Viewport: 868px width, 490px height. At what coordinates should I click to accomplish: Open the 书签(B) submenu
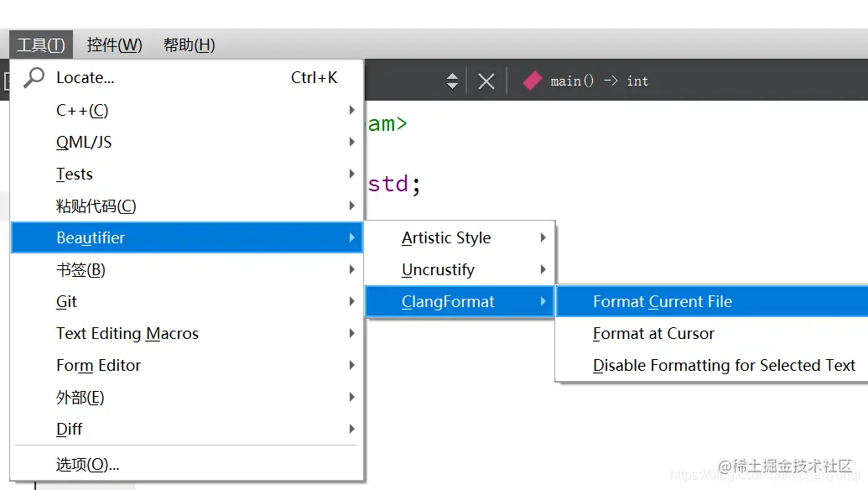(187, 269)
